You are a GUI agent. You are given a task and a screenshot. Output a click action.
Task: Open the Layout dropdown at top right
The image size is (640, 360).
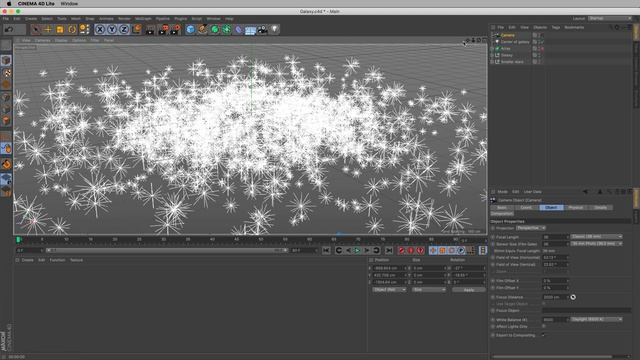(x=610, y=18)
